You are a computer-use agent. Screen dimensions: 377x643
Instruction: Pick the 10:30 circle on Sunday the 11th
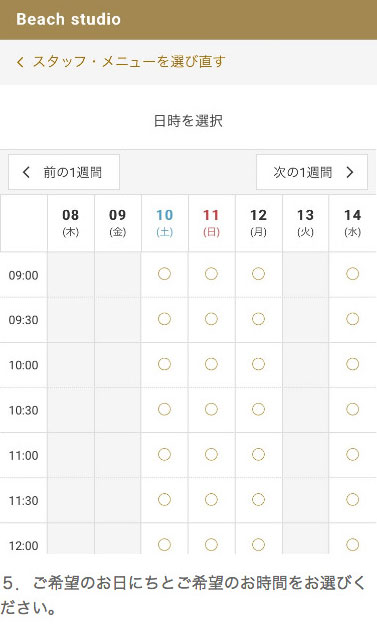[x=211, y=409]
